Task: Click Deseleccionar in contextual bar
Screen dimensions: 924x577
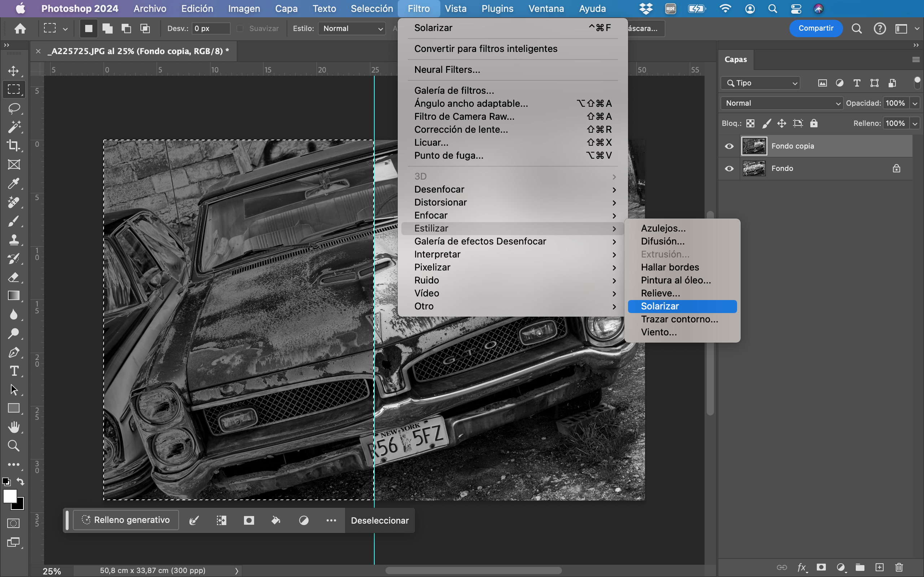Action: [380, 520]
